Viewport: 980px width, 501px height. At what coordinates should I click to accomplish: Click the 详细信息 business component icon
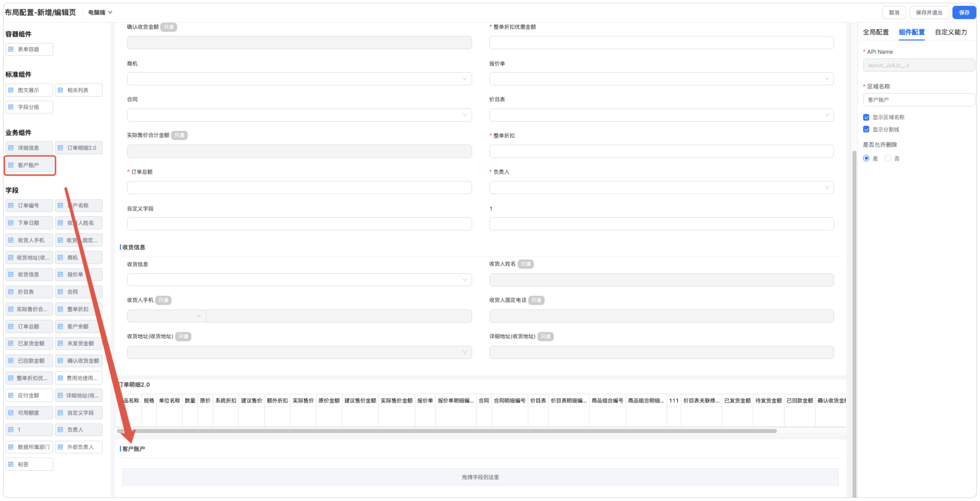pyautogui.click(x=11, y=148)
